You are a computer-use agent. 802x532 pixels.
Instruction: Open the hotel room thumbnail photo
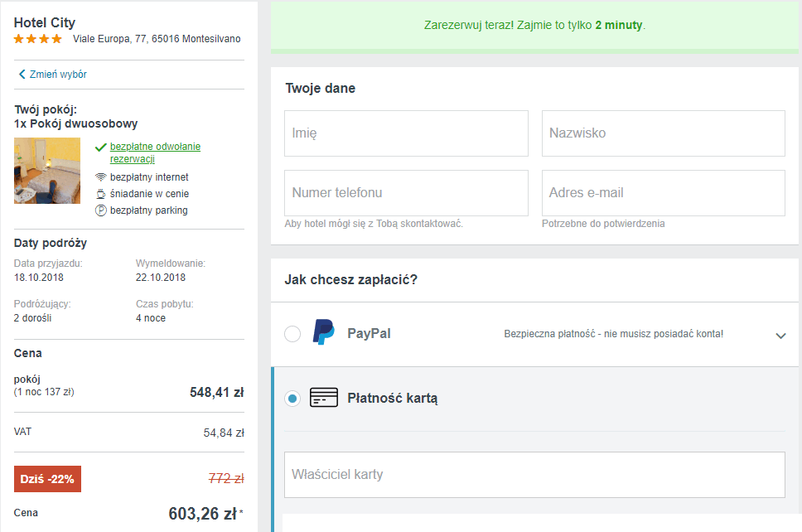47,171
